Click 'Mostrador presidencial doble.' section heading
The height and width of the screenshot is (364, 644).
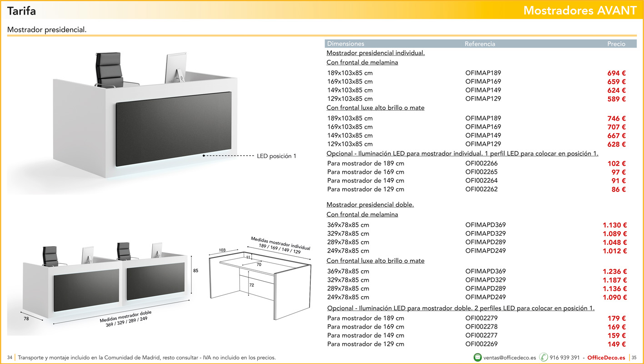click(x=370, y=205)
